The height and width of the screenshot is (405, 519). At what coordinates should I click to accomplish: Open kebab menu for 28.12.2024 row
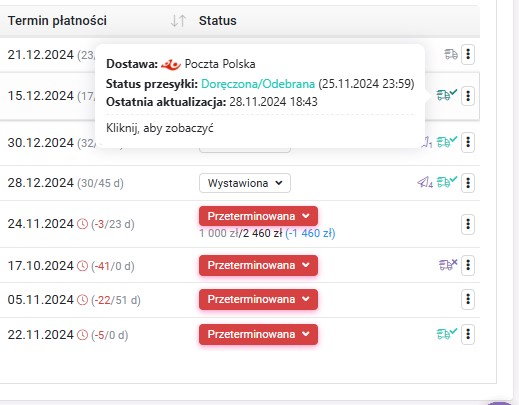pyautogui.click(x=468, y=183)
